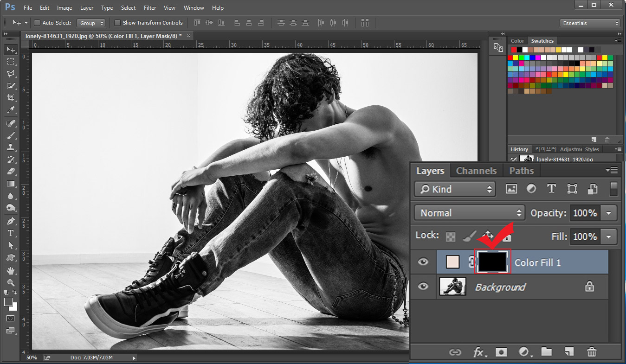Enable Show Transform Controls checkbox
This screenshot has height=364, width=626.
[x=117, y=23]
